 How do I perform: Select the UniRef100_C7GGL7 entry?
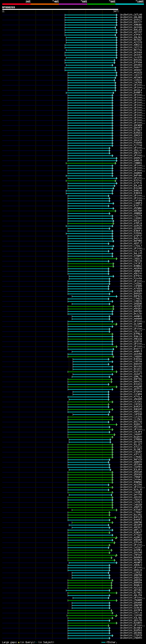(131, 246)
